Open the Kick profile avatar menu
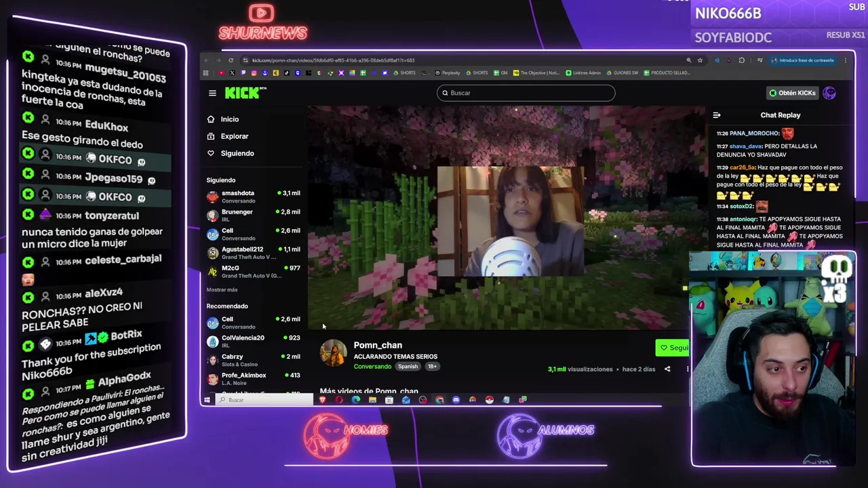The width and height of the screenshot is (868, 488). point(829,94)
